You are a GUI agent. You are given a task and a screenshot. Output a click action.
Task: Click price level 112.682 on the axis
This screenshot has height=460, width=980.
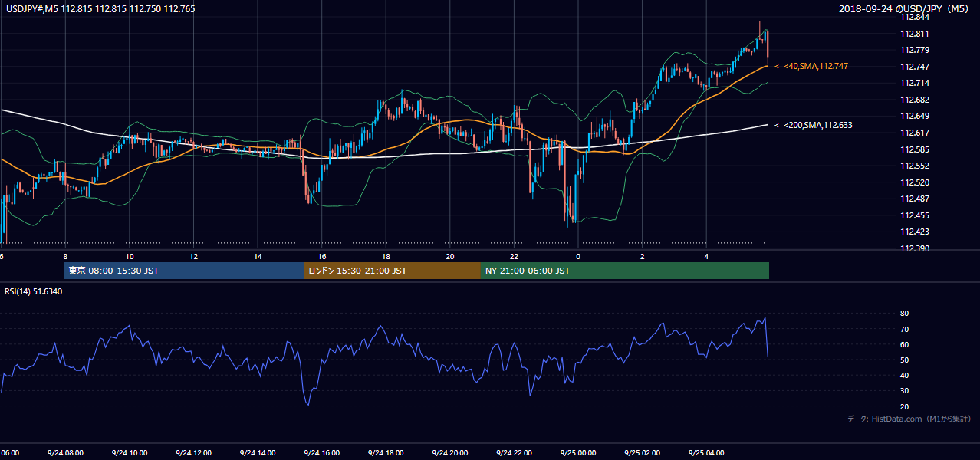click(x=916, y=100)
